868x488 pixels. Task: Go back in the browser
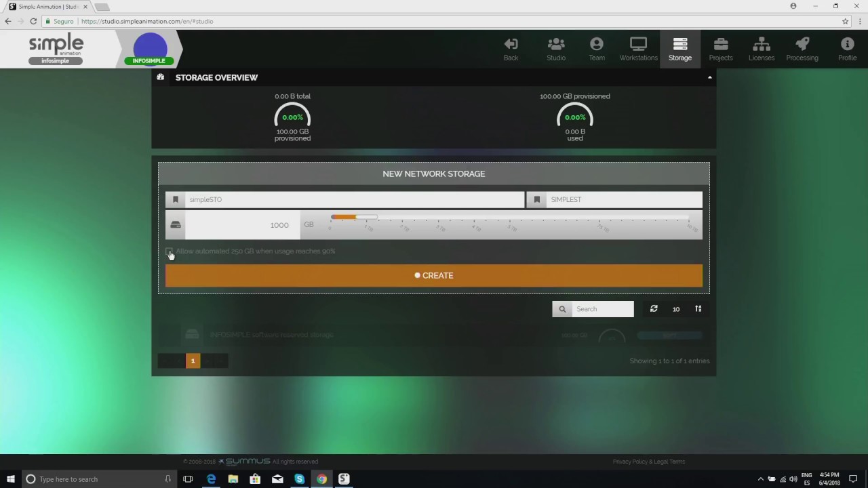tap(8, 21)
